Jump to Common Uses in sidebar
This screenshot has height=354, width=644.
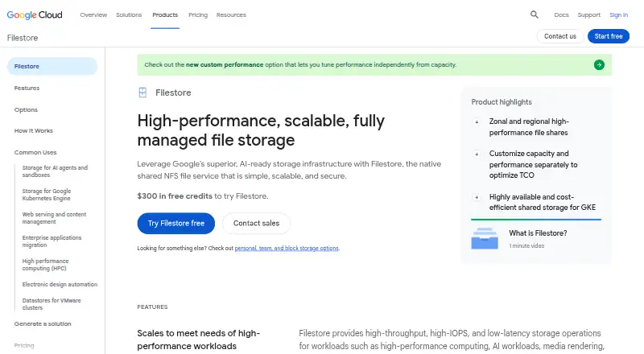click(35, 152)
